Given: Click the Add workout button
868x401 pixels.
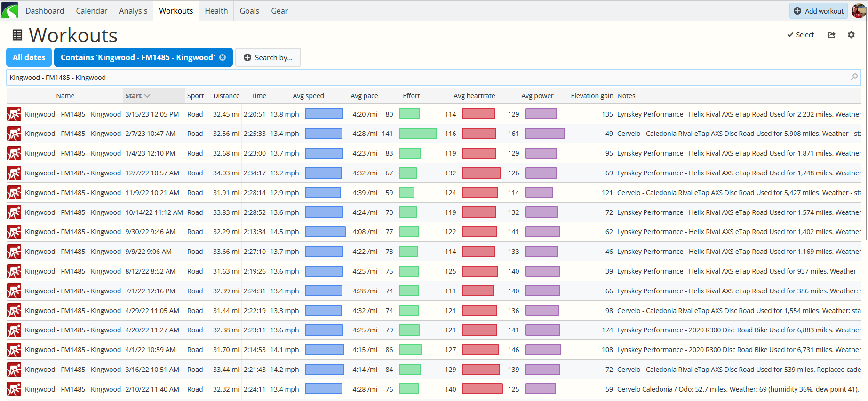Looking at the screenshot, I should click(819, 11).
